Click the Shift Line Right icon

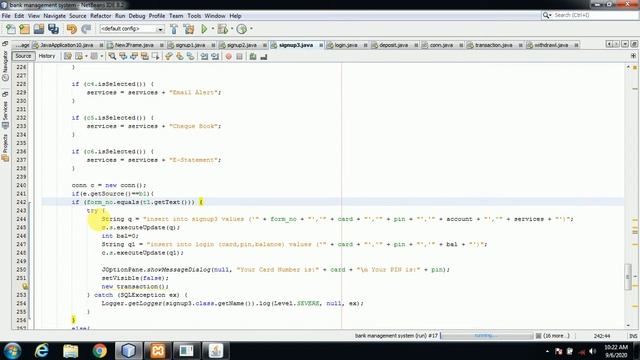tap(215, 56)
